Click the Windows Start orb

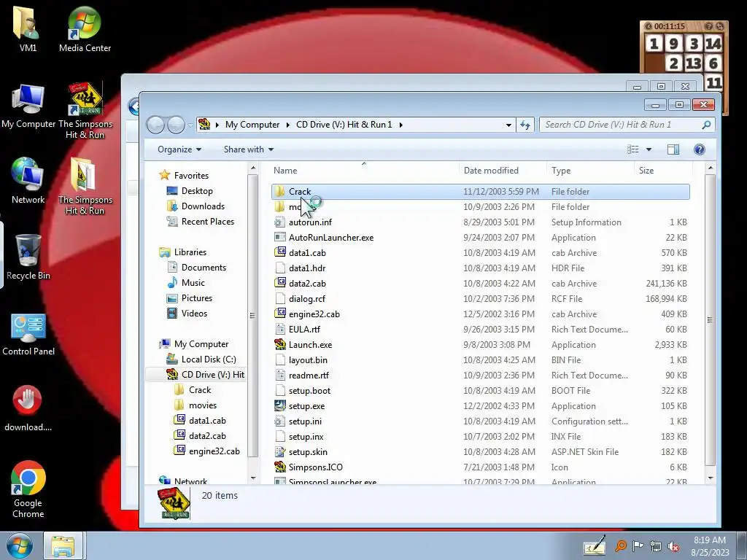[x=19, y=545]
